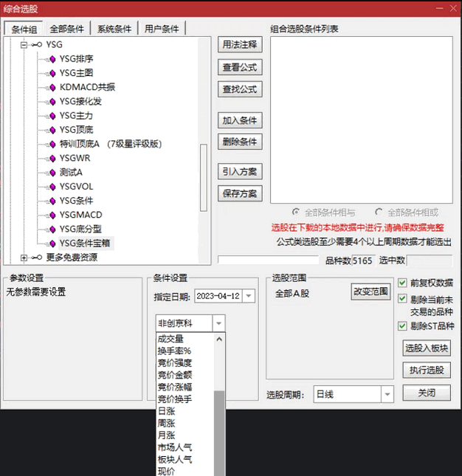Choose 竞价换手 from the dropdown list
Image resolution: width=462 pixels, height=476 pixels.
174,399
